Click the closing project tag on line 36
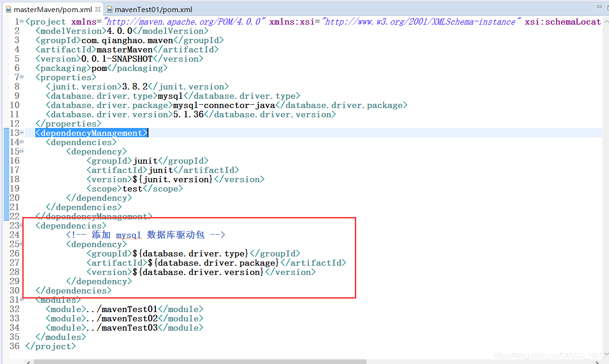 tap(51, 346)
